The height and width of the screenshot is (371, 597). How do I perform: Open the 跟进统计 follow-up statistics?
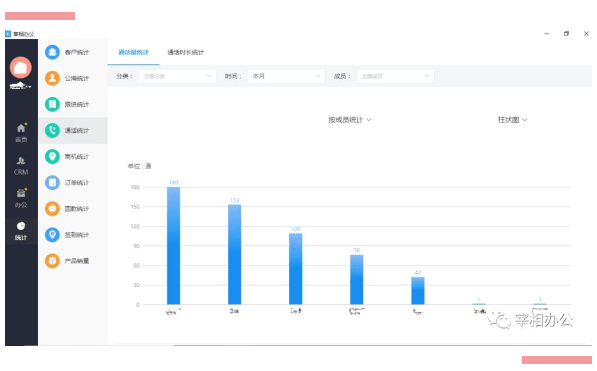point(73,104)
